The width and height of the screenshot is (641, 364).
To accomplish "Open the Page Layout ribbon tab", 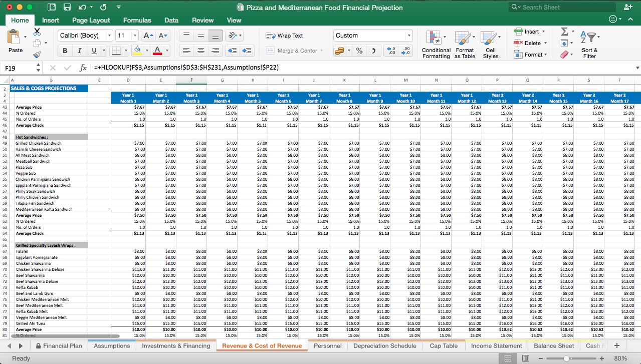I will point(91,20).
